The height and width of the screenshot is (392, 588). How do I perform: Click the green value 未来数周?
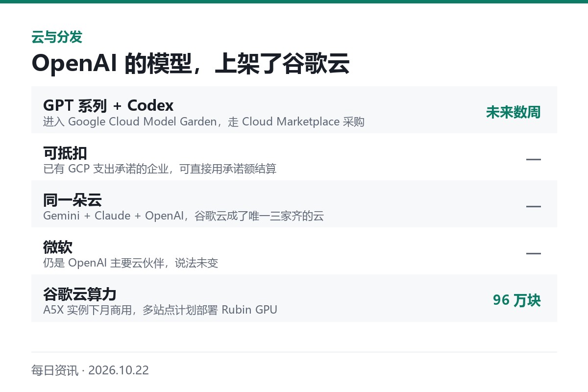(513, 112)
